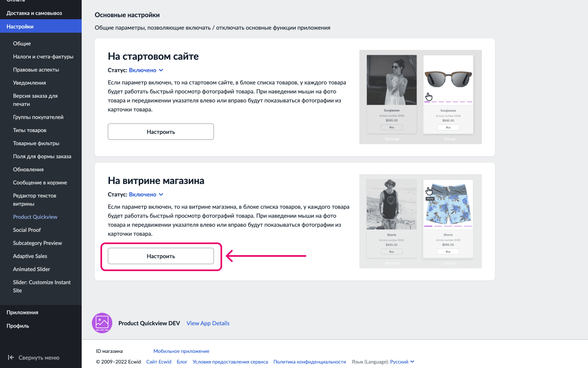Screen dimensions: 588x368
Task: Collapse the sidebar via arrow icon
Action: pyautogui.click(x=11, y=357)
